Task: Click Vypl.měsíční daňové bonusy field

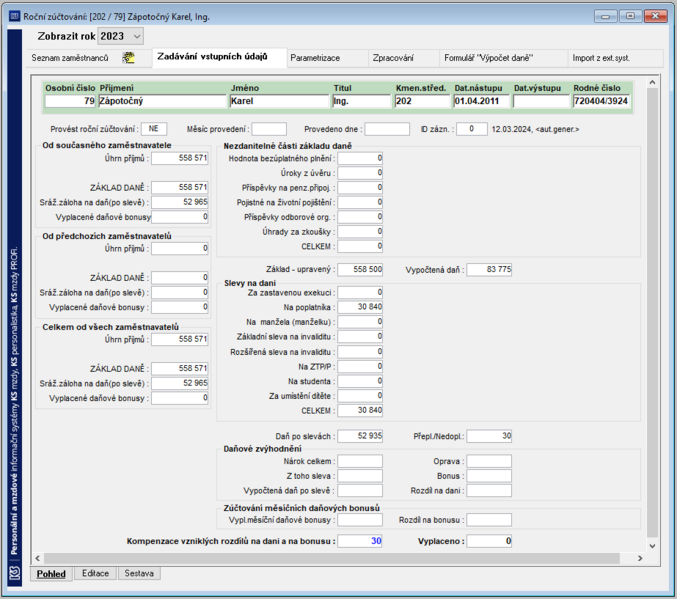Action: pos(360,520)
